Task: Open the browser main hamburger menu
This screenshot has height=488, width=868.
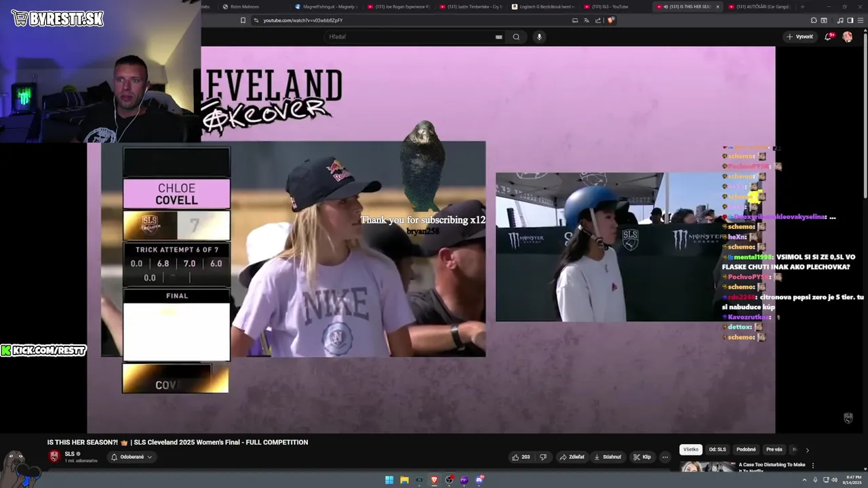Action: tap(860, 20)
